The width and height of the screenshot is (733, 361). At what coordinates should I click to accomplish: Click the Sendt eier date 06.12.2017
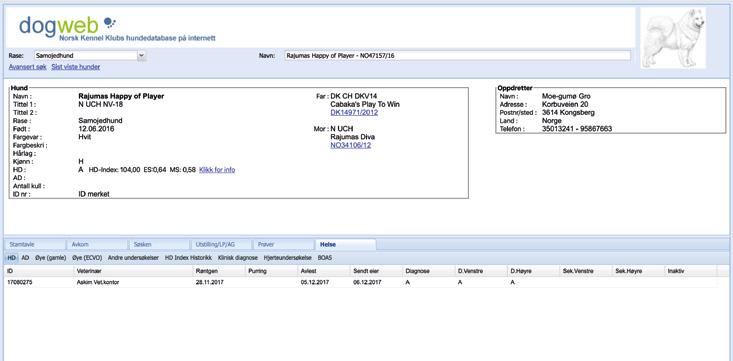pos(367,282)
